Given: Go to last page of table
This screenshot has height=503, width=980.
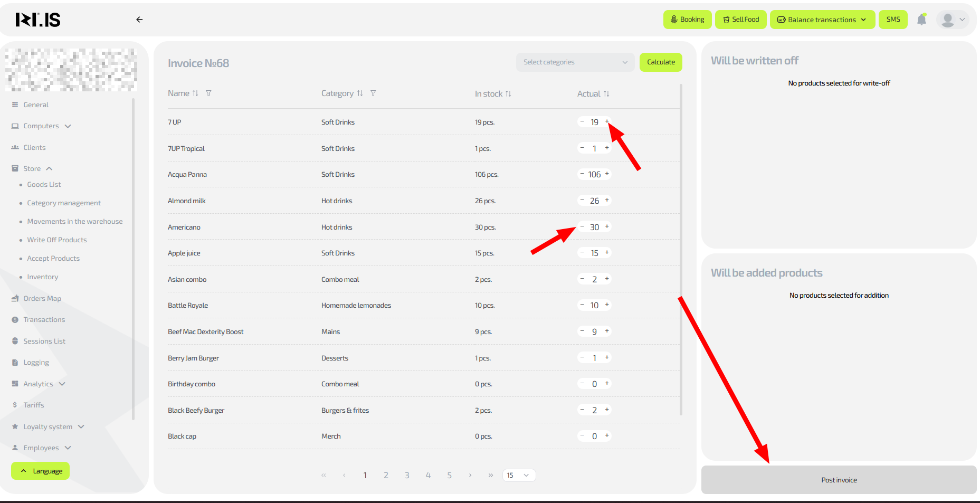Looking at the screenshot, I should point(491,476).
